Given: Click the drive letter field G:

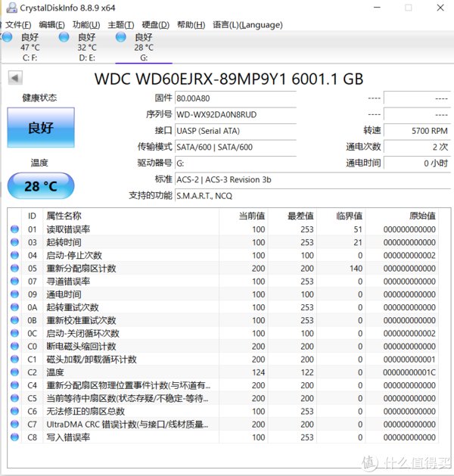Looking at the screenshot, I should [236, 163].
